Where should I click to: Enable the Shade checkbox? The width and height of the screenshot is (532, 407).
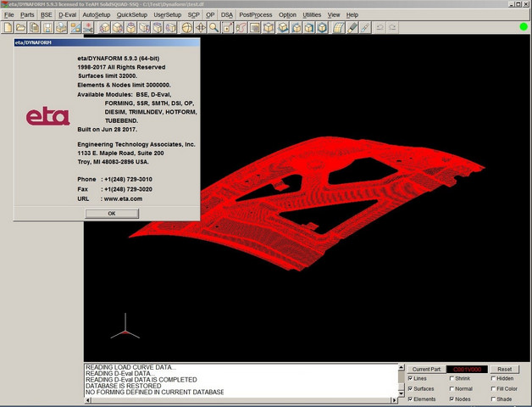click(494, 399)
